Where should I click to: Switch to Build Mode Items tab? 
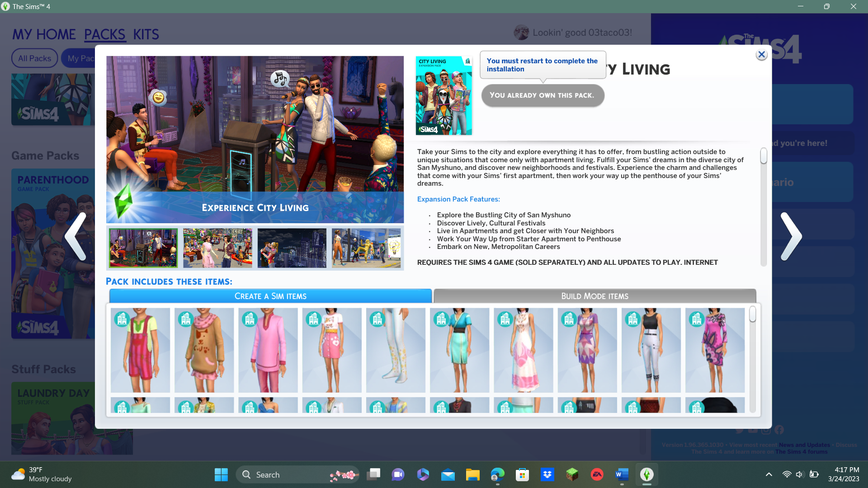click(x=594, y=296)
